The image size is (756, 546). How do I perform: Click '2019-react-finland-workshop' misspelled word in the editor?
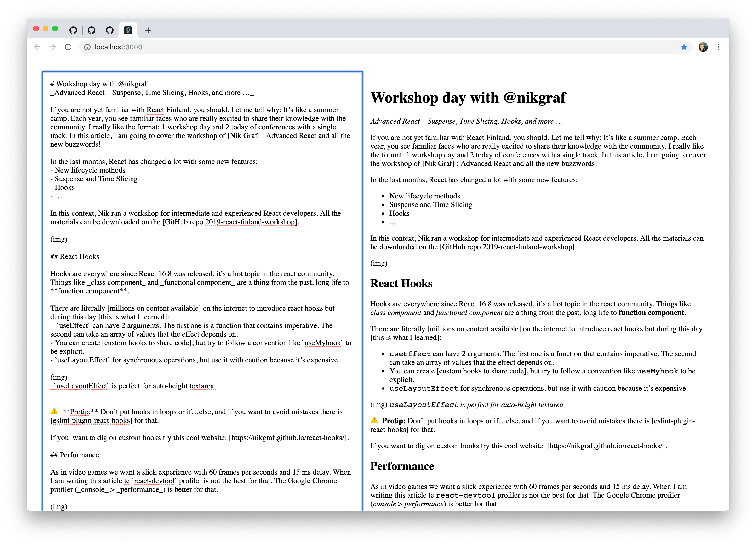click(x=250, y=222)
